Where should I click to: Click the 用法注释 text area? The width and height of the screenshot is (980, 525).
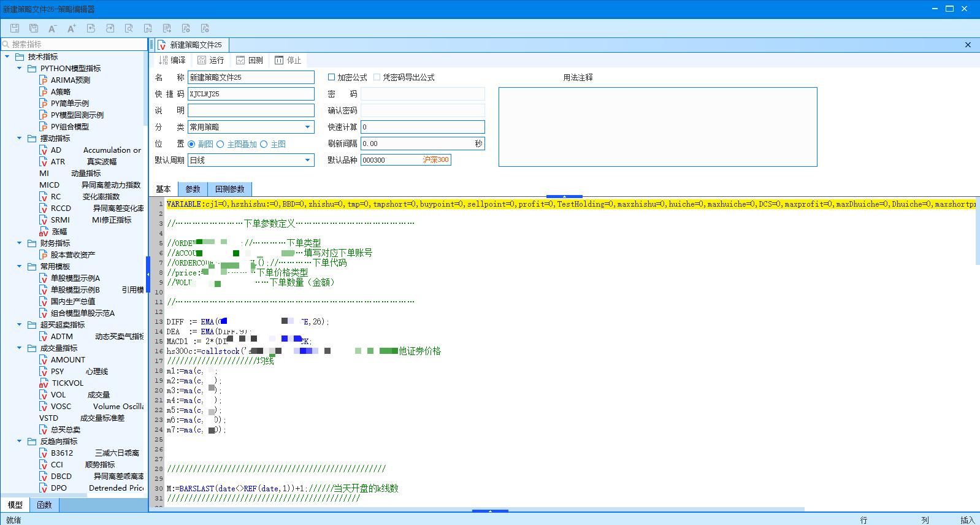(x=658, y=127)
